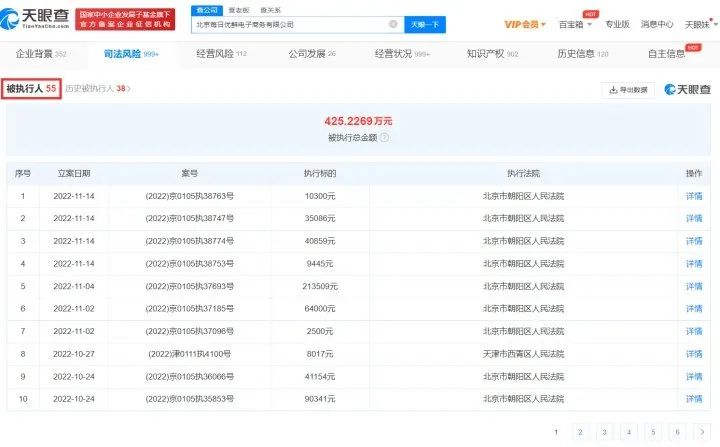
Task: Select the 被执行人 55 sub-tab
Action: point(30,89)
